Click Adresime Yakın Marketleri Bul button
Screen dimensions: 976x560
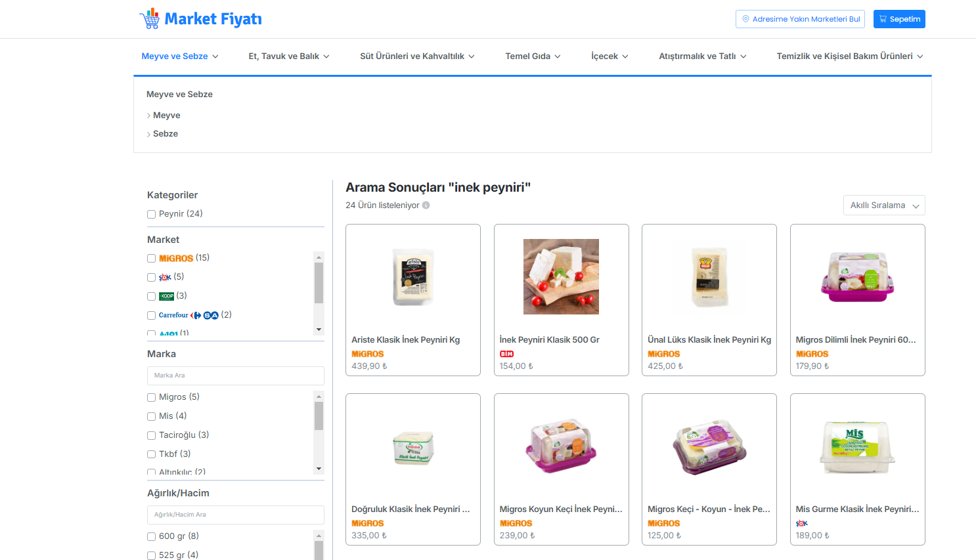pos(800,19)
